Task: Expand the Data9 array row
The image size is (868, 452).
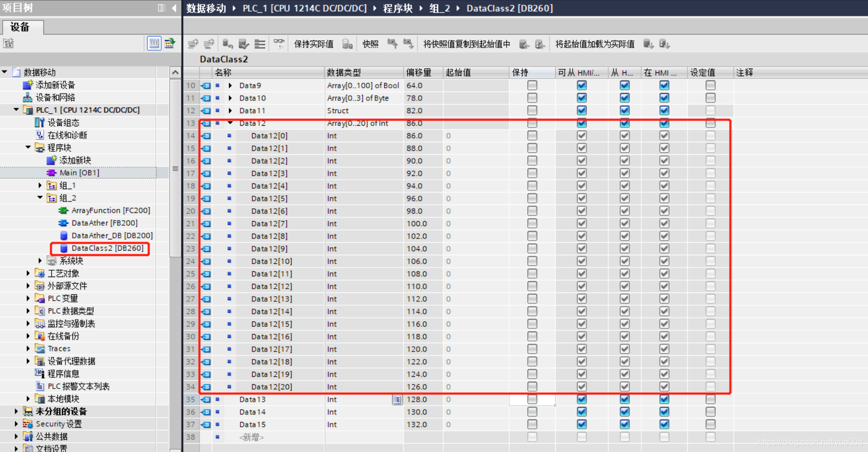Action: 230,85
